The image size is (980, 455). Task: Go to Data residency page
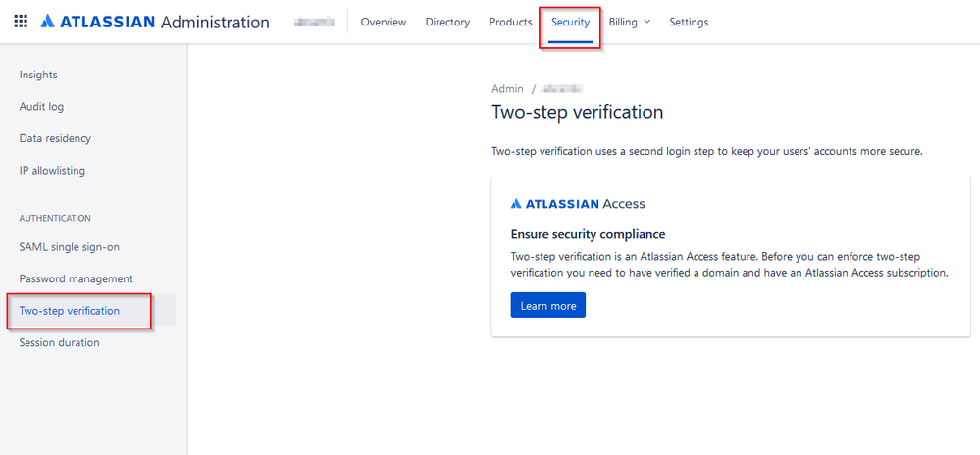[x=55, y=138]
